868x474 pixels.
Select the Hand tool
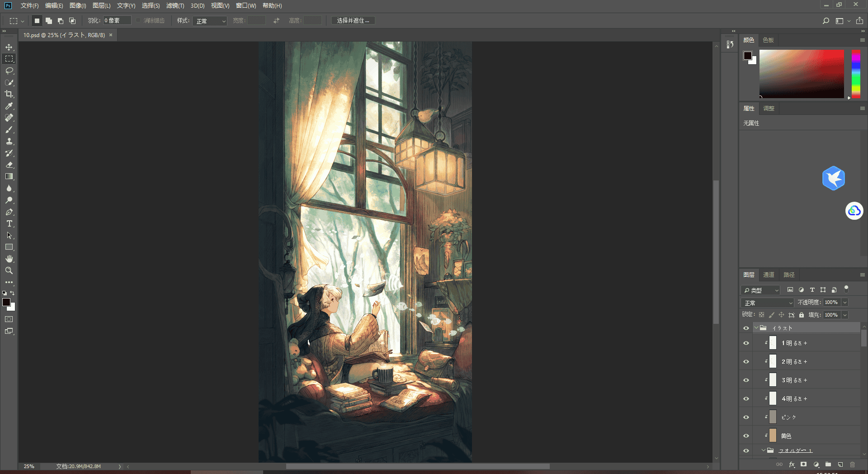coord(9,259)
